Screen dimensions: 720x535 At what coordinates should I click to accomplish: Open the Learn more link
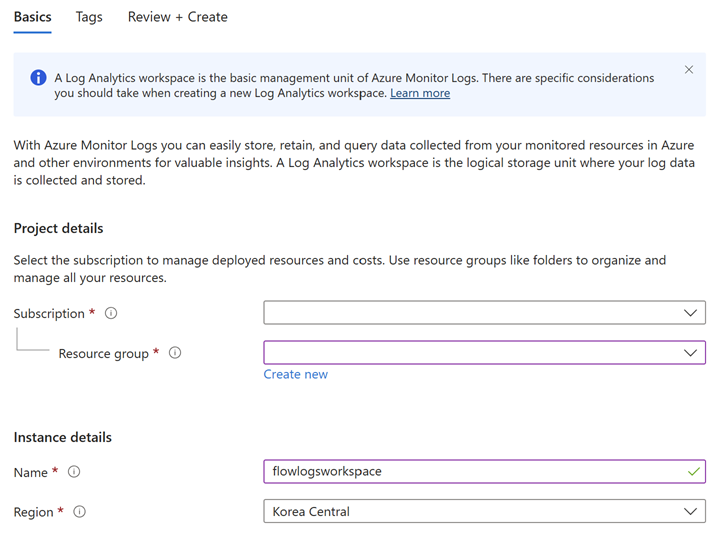coord(420,93)
